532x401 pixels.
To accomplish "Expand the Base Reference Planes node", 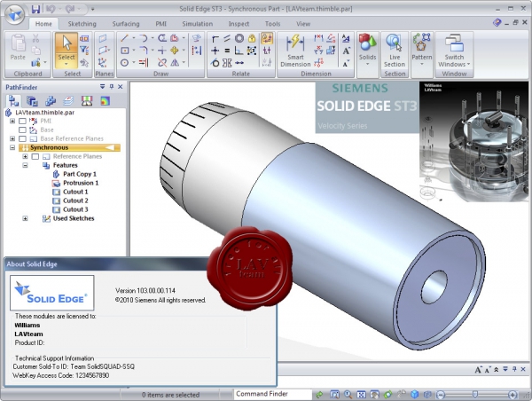I will click(12, 138).
